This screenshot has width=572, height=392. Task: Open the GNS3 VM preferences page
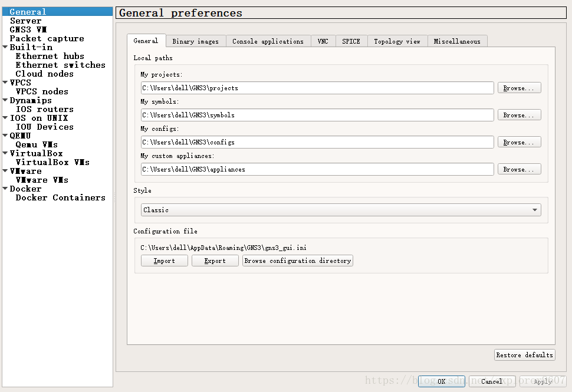point(28,29)
